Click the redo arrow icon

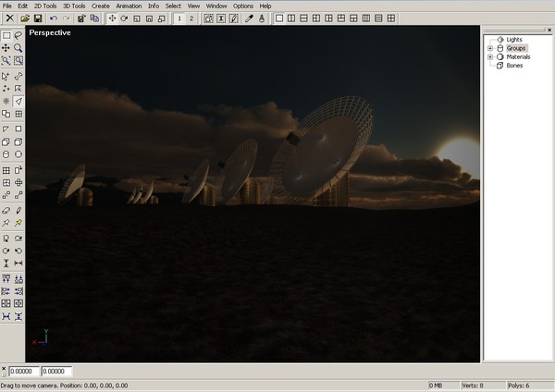click(66, 18)
